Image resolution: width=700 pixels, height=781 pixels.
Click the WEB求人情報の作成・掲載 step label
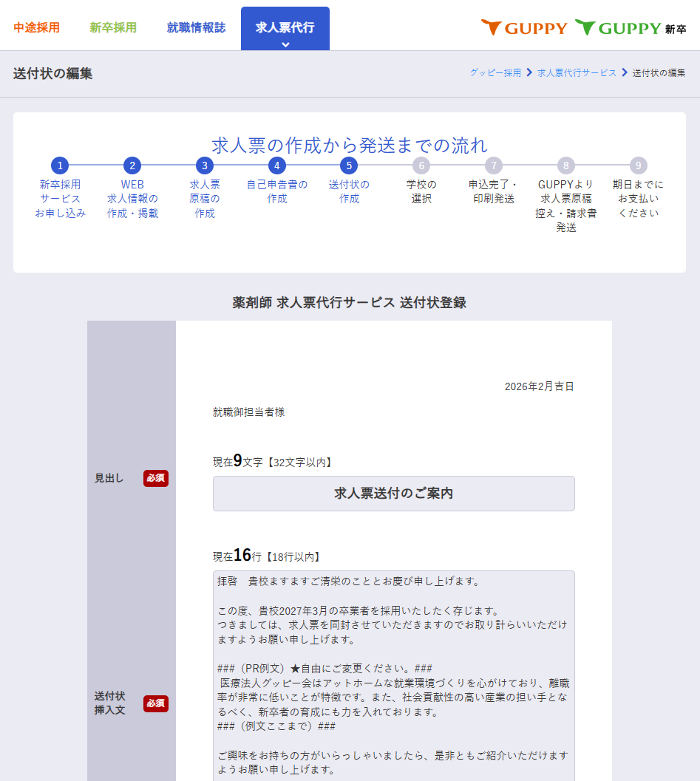(x=132, y=199)
